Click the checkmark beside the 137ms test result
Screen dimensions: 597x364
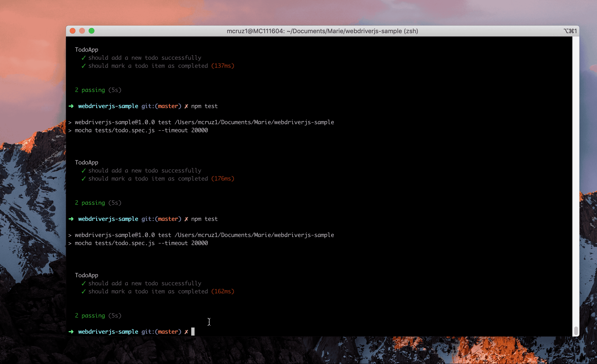pos(84,66)
